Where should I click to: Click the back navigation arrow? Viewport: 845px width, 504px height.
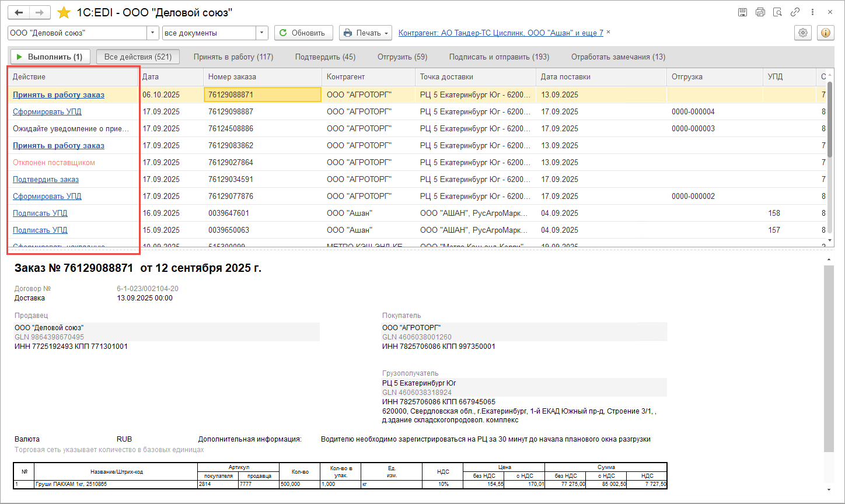coord(19,12)
